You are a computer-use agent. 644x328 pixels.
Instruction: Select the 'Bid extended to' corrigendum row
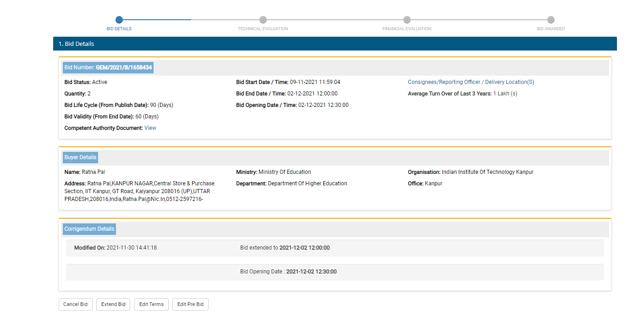tap(335, 248)
